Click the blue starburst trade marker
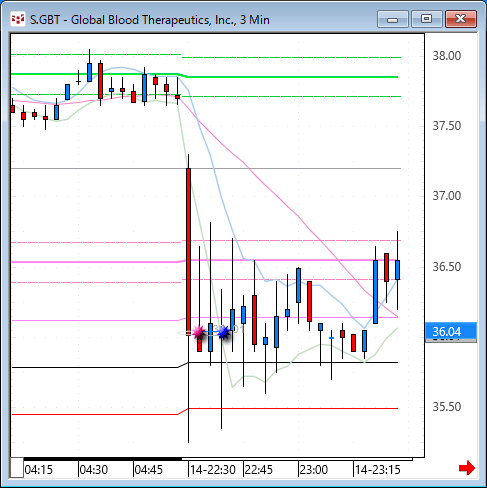 (x=224, y=332)
